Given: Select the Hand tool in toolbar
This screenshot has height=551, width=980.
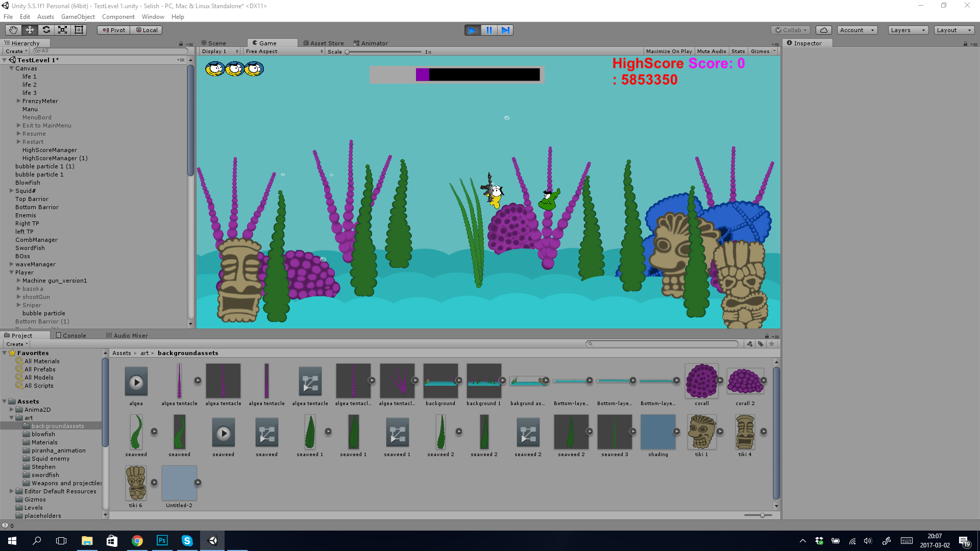Looking at the screenshot, I should pos(13,30).
